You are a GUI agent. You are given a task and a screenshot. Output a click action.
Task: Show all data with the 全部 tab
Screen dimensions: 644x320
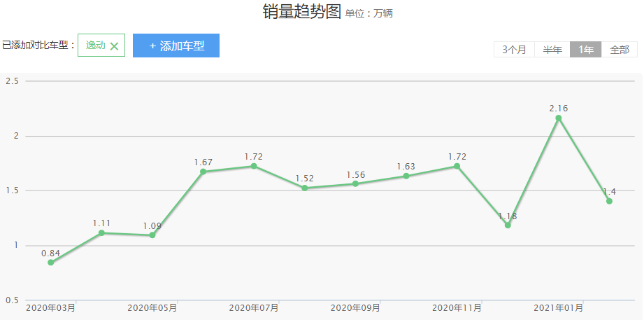[620, 50]
